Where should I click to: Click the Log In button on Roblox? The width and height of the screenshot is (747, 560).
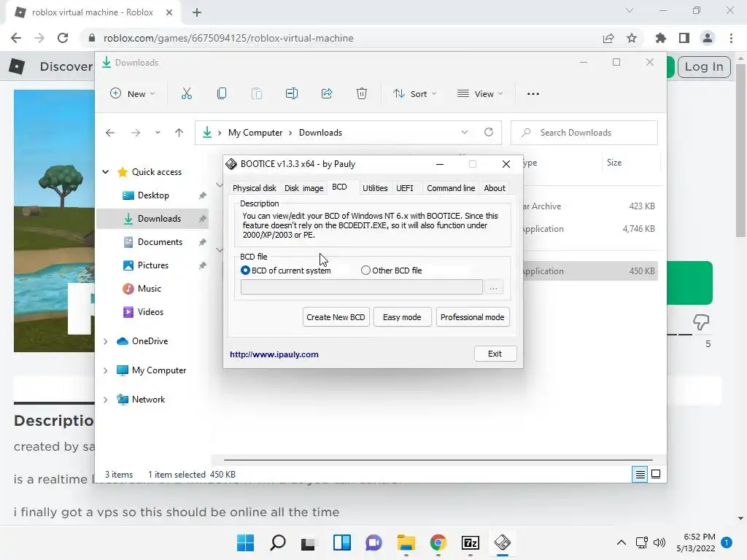704,66
